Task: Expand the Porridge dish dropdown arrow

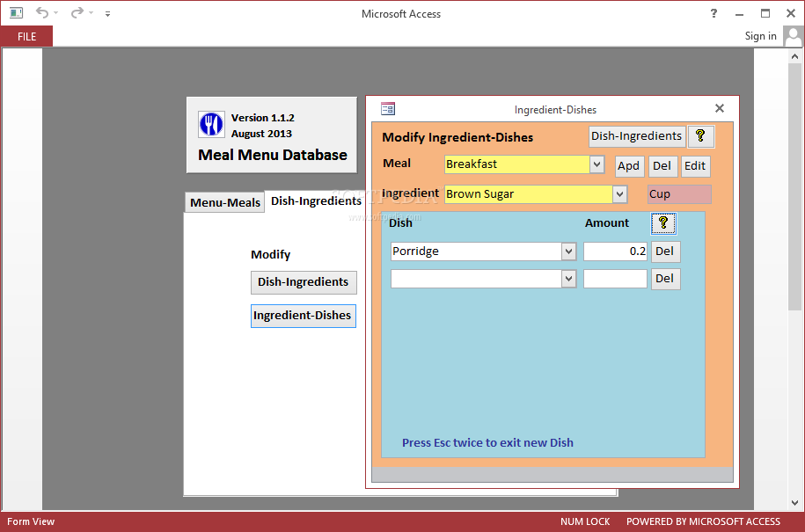Action: click(x=568, y=251)
